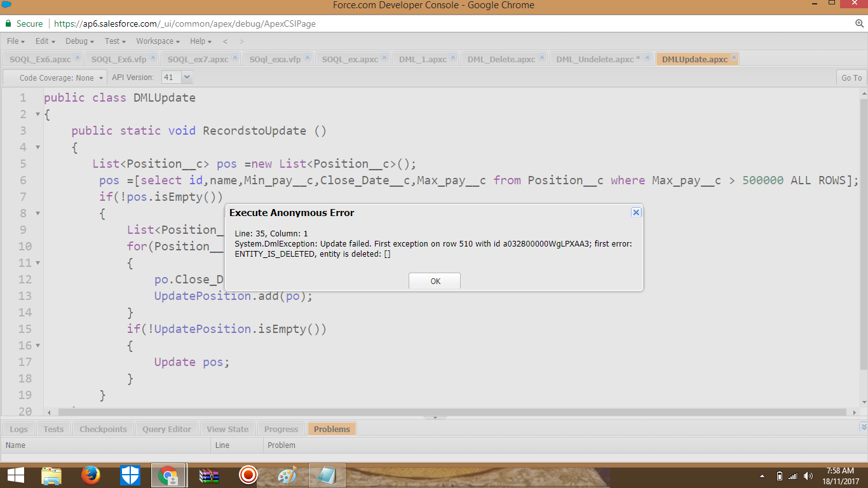Open the Query Editor tab

click(x=166, y=429)
